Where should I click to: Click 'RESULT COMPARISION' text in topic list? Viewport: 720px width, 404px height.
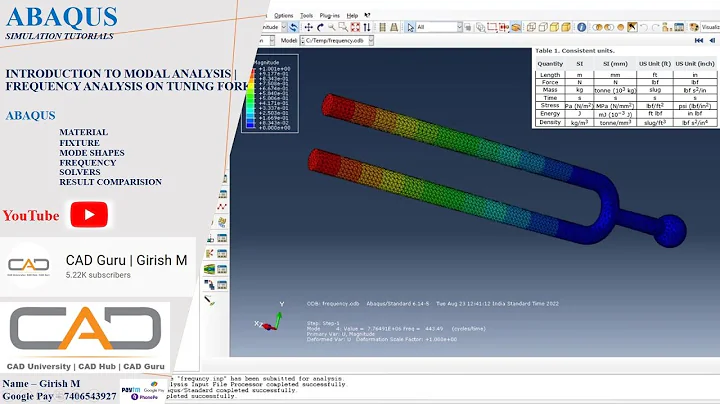[x=110, y=182]
